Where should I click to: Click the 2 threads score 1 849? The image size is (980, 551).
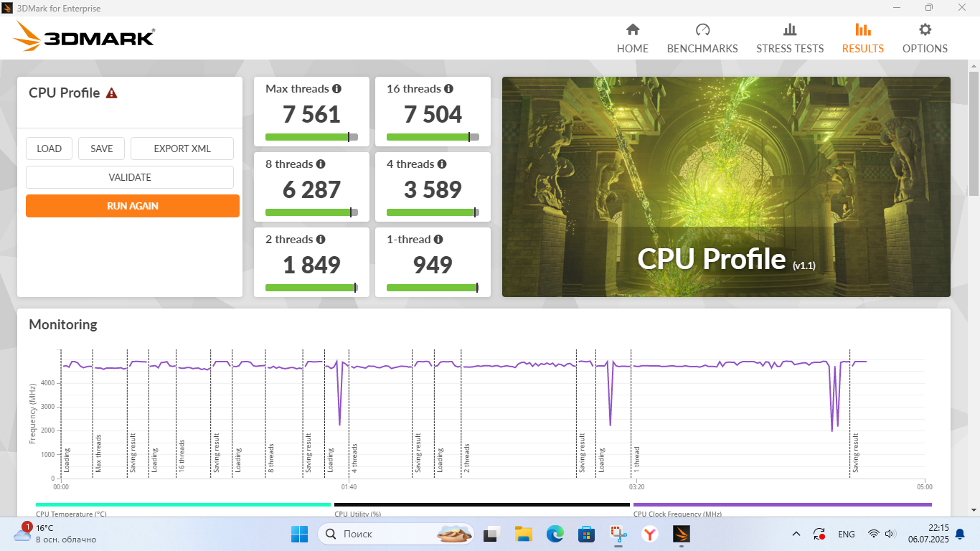311,265
